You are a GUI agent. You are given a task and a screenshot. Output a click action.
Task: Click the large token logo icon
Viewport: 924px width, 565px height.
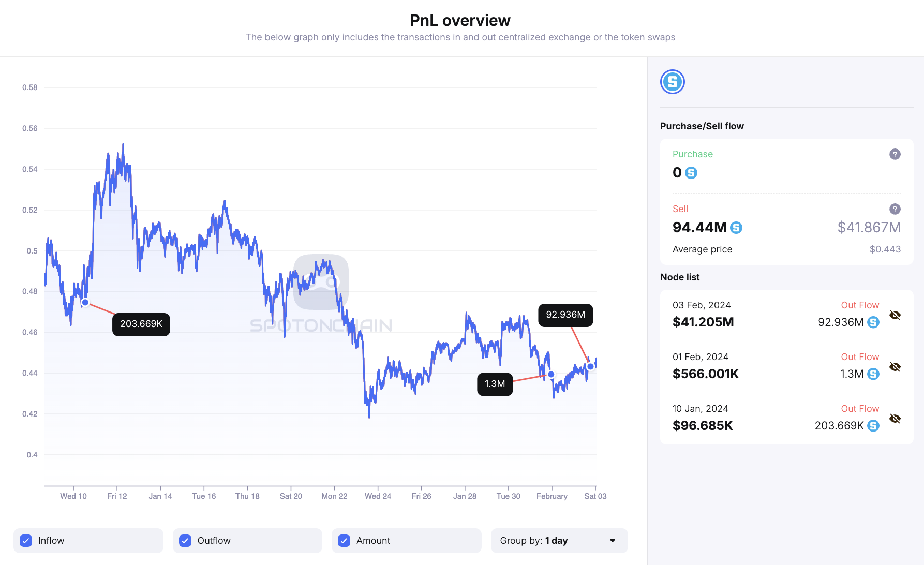point(672,82)
